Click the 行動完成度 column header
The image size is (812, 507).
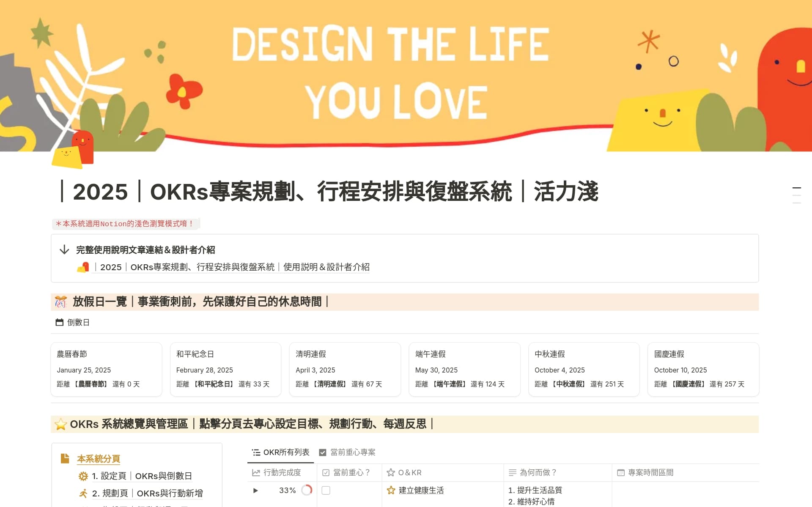point(282,473)
